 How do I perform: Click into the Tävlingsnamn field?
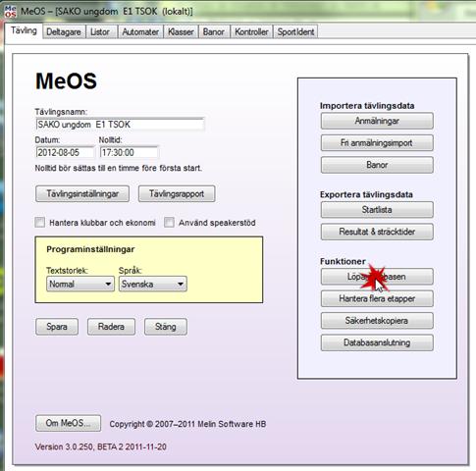[120, 125]
